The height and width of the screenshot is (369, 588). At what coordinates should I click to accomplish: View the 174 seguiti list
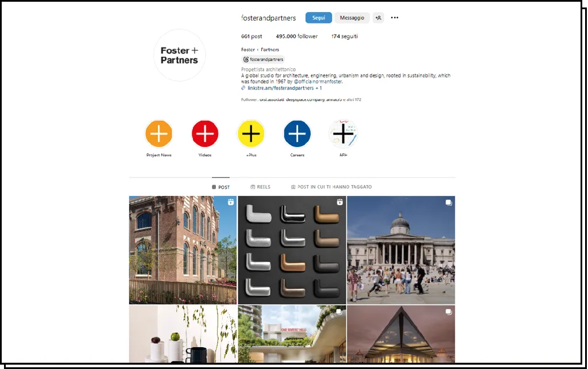coord(345,36)
